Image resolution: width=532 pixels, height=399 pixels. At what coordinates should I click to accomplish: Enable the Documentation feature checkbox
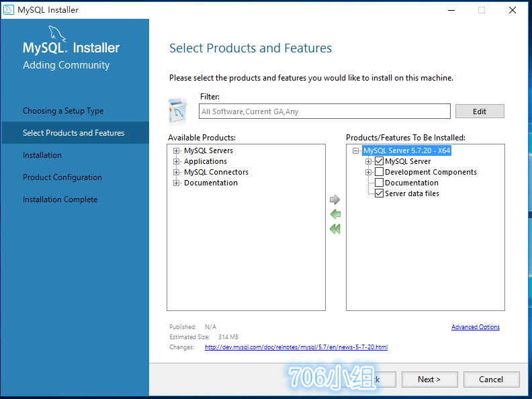[x=379, y=183]
